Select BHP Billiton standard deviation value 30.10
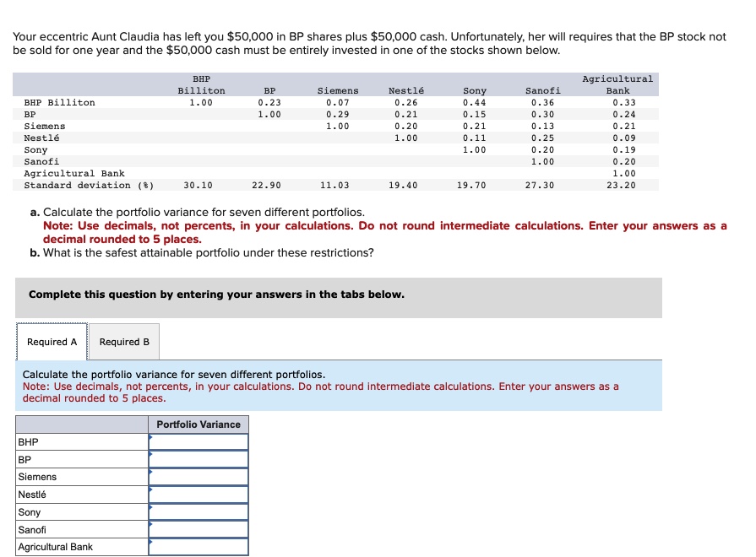This screenshot has width=756, height=557. pos(198,186)
